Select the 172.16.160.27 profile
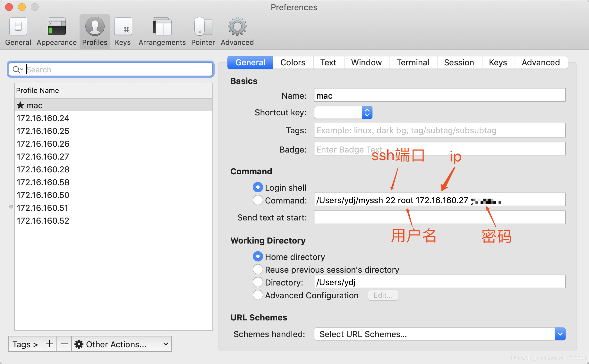The width and height of the screenshot is (589, 364). pos(43,156)
